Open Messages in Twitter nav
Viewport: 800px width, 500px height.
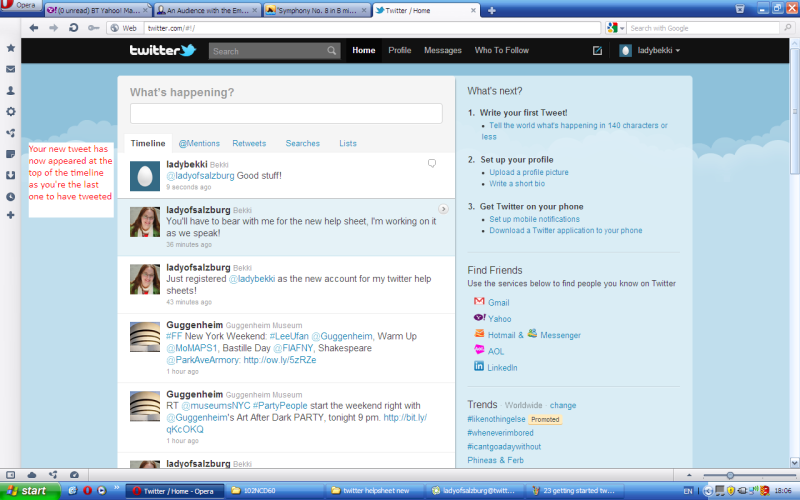[x=442, y=51]
